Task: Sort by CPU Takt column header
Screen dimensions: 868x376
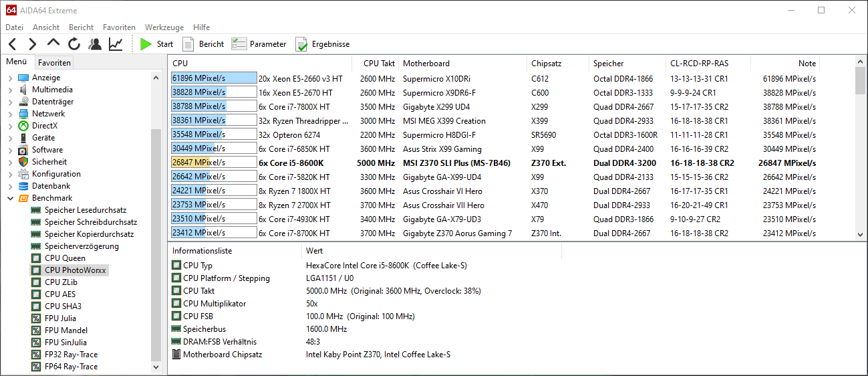Action: tap(376, 64)
